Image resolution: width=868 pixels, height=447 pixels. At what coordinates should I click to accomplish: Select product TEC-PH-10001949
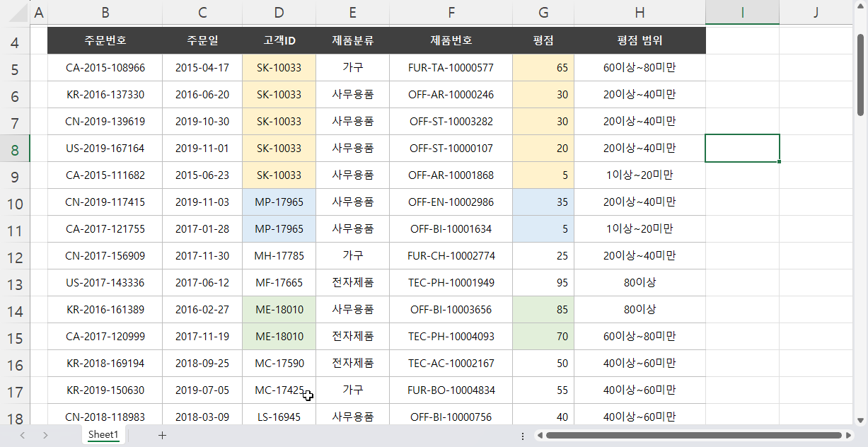451,283
